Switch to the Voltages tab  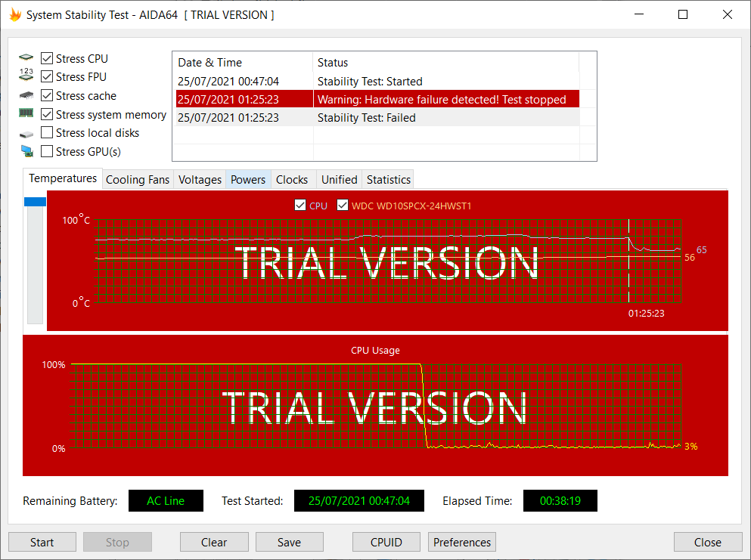pos(199,179)
